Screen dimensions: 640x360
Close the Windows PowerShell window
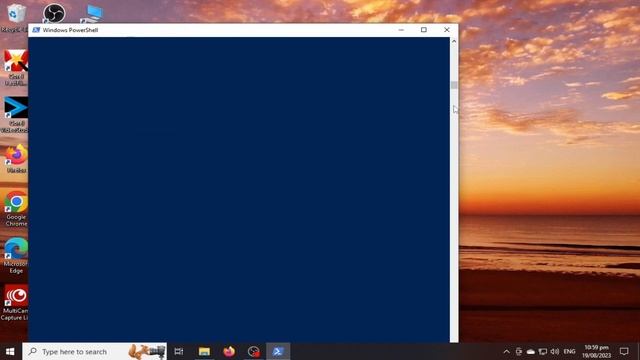[x=447, y=30]
